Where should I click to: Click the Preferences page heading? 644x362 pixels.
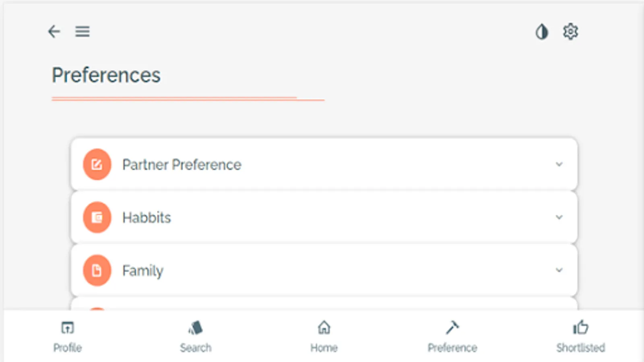point(106,75)
